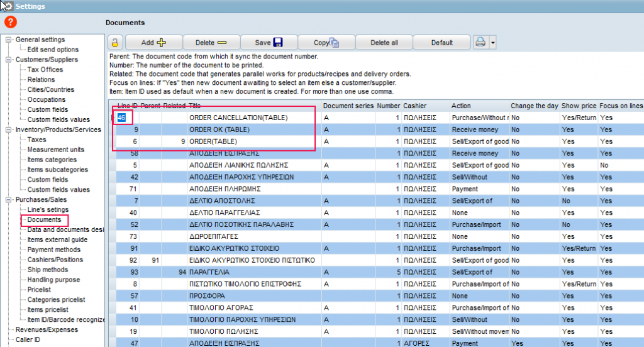Select Tax Offices in the settings tree
This screenshot has width=644, height=347.
pos(45,70)
